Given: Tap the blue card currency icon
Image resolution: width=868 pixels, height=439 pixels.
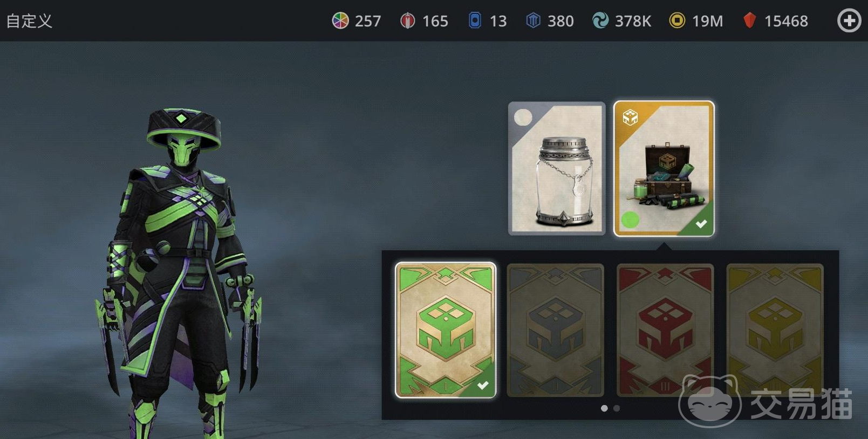Looking at the screenshot, I should [x=475, y=20].
